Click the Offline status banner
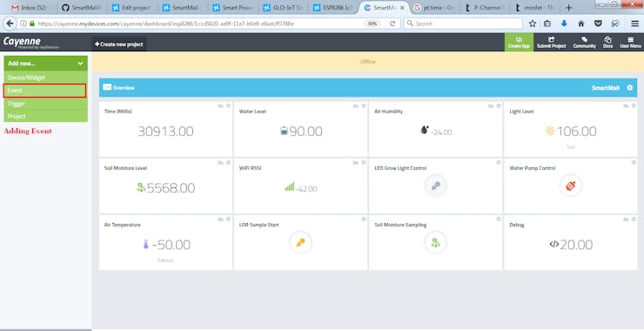This screenshot has height=331, width=644. (x=367, y=62)
